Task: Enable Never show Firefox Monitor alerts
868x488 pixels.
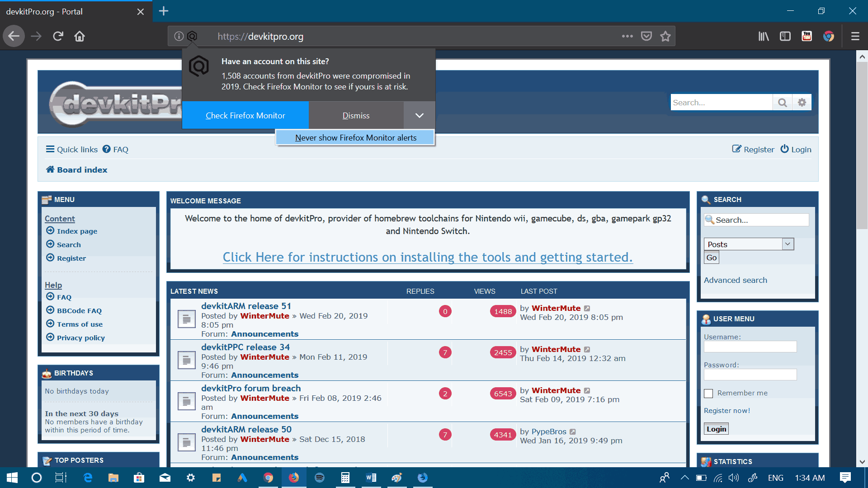Action: (355, 137)
